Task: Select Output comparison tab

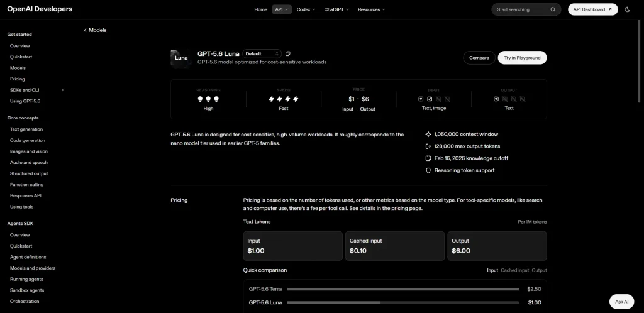Action: 539,270
